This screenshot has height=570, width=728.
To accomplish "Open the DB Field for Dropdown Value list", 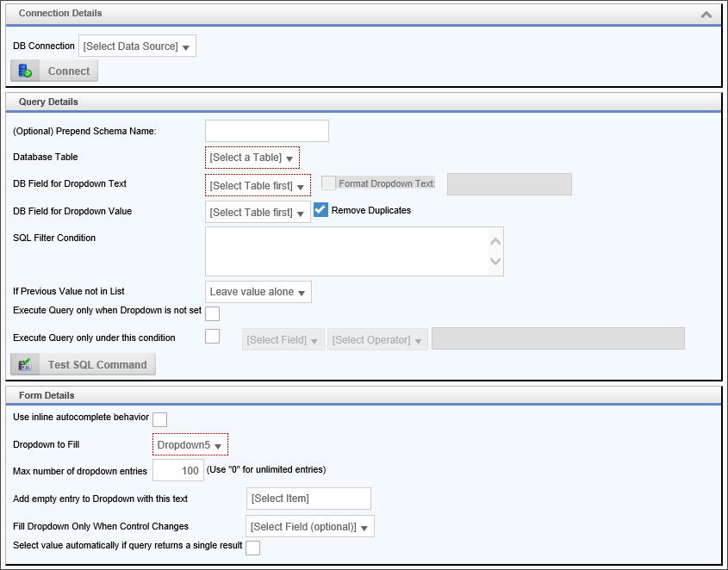I will pos(258,213).
